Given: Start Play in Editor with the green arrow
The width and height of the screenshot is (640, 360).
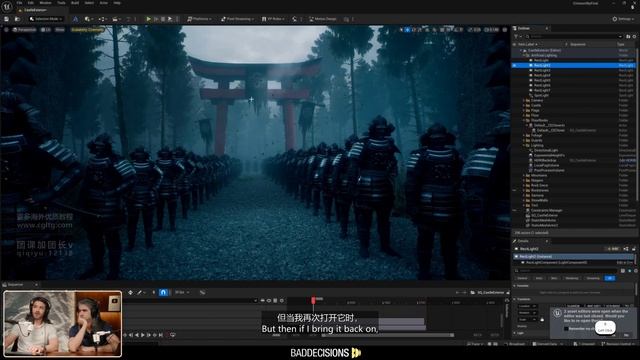Looking at the screenshot, I should (x=148, y=19).
